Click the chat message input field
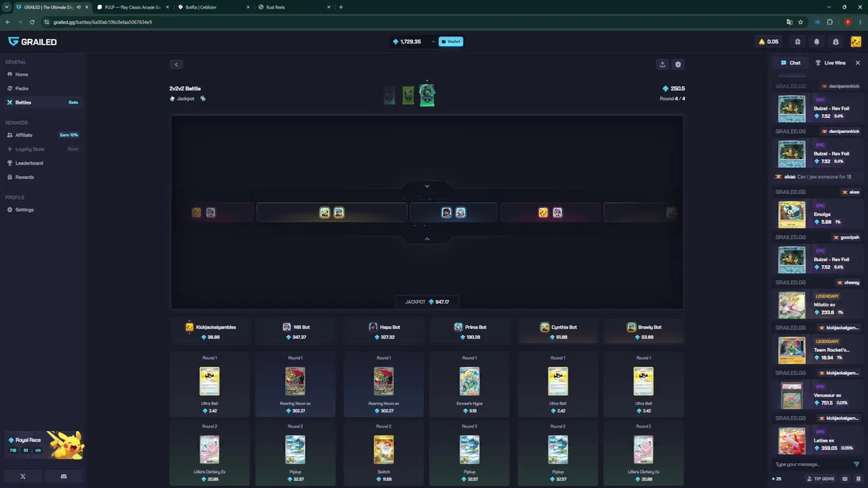Viewport: 868px width, 488px height. click(x=812, y=464)
